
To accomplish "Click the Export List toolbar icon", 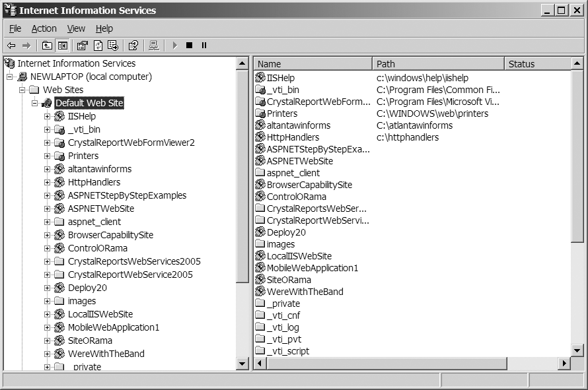I will click(x=113, y=46).
